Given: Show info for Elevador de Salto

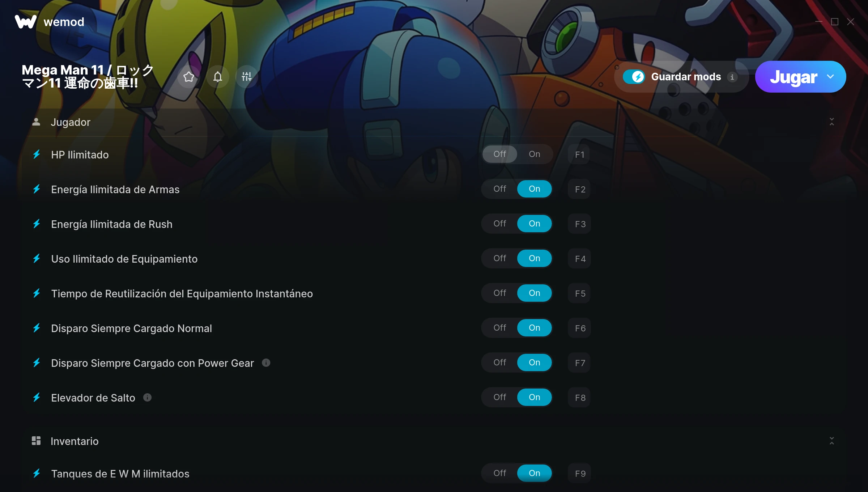Looking at the screenshot, I should tap(147, 397).
